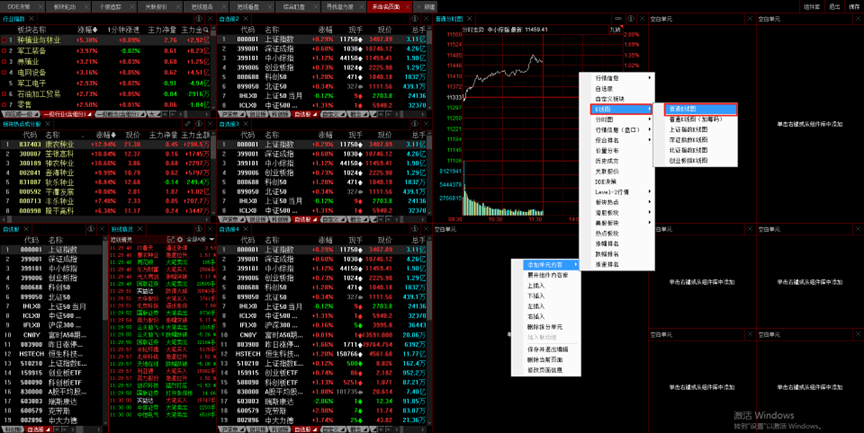Expand the Level-2行情 submenu
Image resolution: width=864 pixels, height=433 pixels.
tap(622, 192)
